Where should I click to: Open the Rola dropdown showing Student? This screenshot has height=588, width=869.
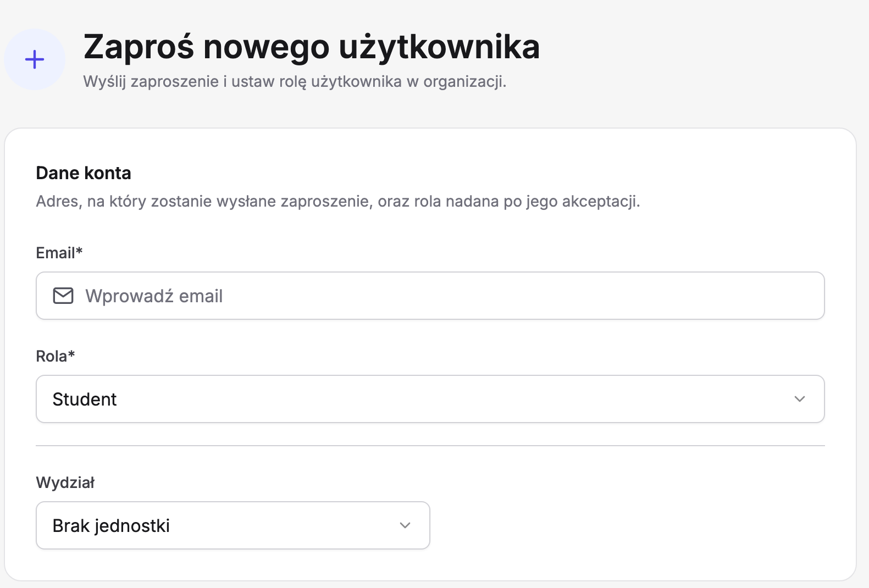(430, 399)
